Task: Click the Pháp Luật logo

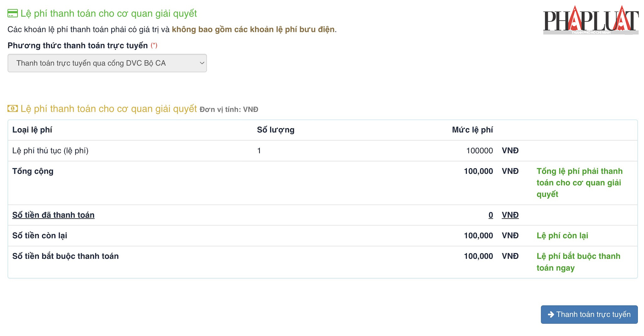Action: tap(591, 20)
